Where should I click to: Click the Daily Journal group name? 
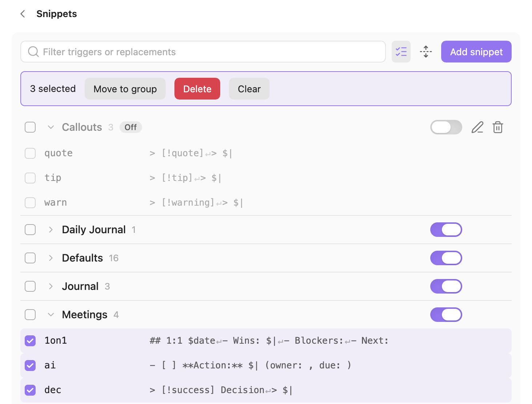point(94,230)
